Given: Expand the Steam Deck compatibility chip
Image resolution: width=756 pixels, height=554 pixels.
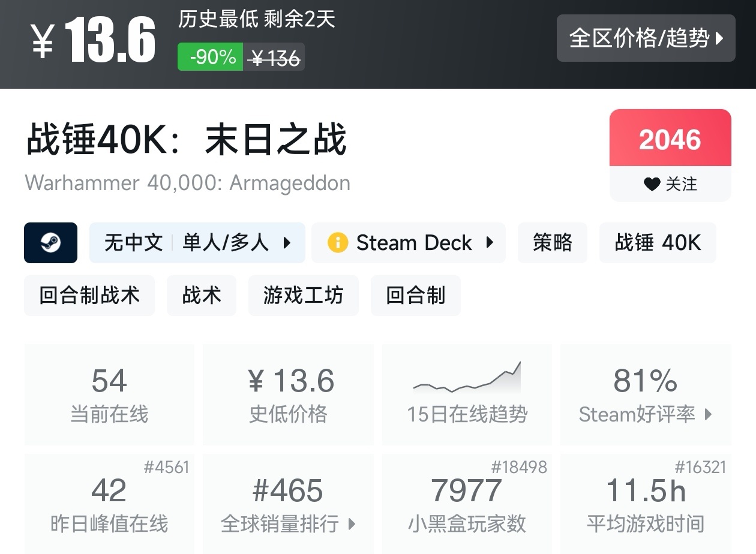Looking at the screenshot, I should point(409,243).
